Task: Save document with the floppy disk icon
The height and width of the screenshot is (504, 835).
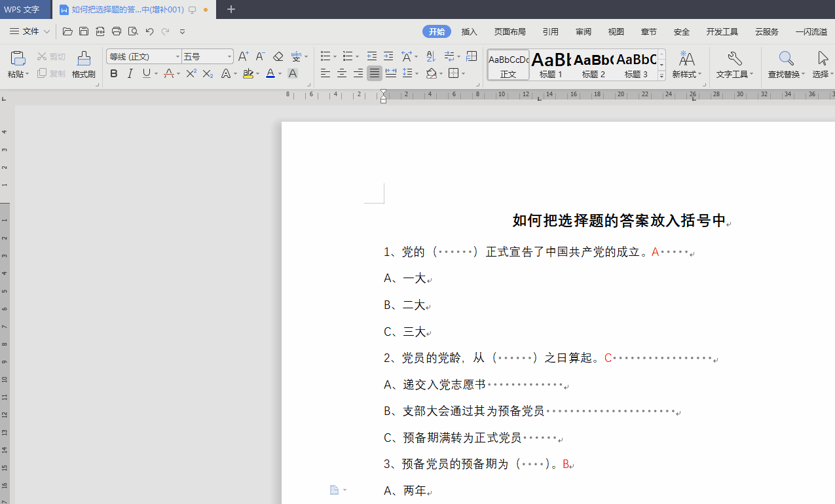Action: click(84, 31)
